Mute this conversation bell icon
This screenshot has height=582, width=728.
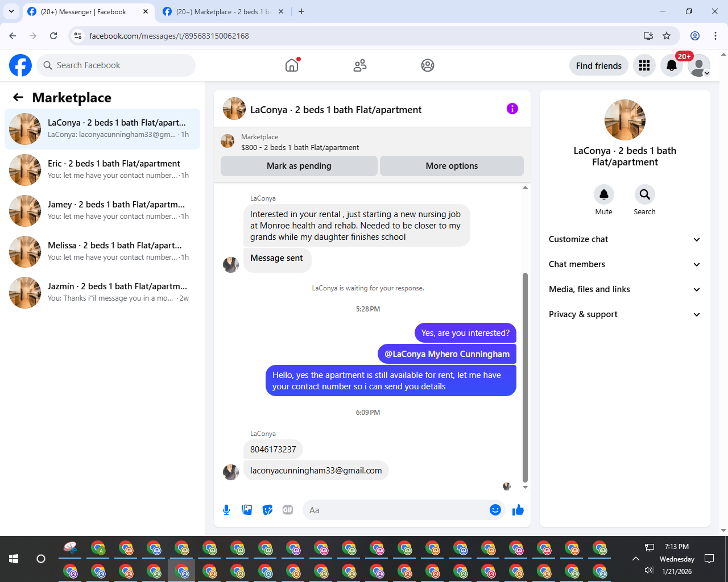(604, 194)
